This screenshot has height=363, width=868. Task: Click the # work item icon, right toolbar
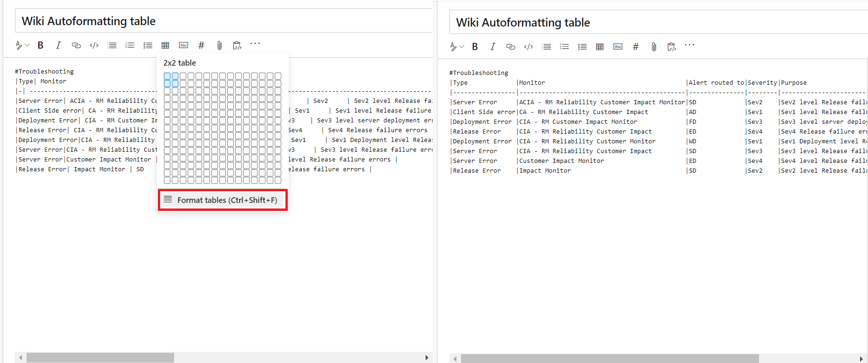636,47
